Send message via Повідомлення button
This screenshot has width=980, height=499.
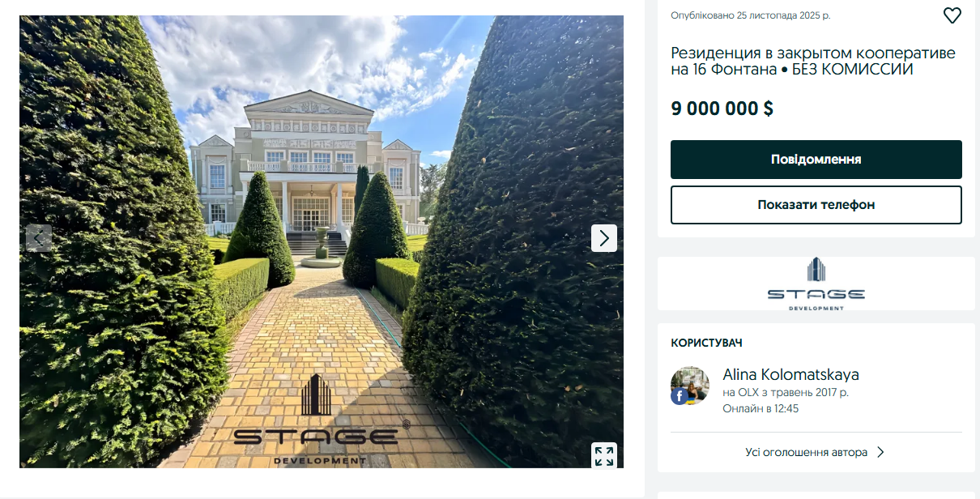816,160
